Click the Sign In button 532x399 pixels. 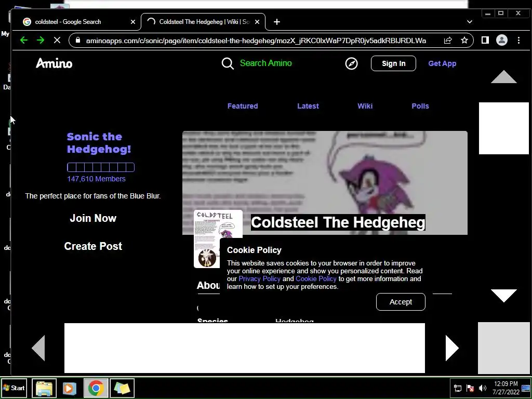click(394, 63)
